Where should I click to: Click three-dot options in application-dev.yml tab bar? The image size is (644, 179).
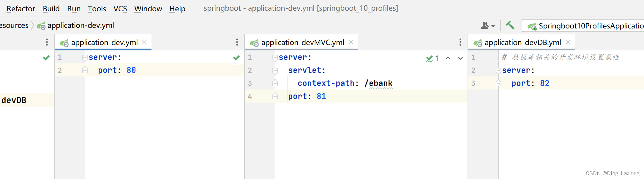point(237,42)
